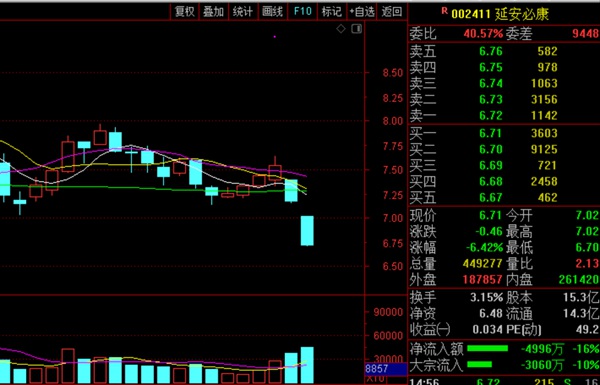
Task: Select the 量比 value 2.13
Action: (x=587, y=264)
